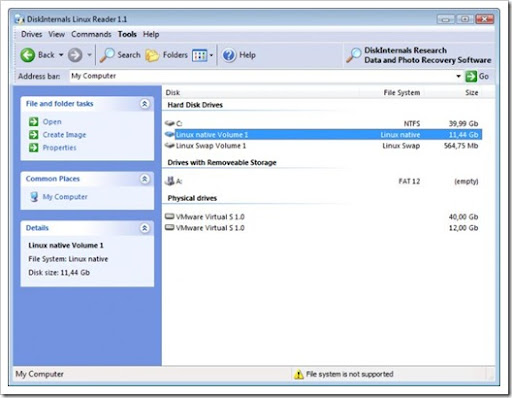
Task: Click the warning icon in status bar
Action: tap(299, 374)
